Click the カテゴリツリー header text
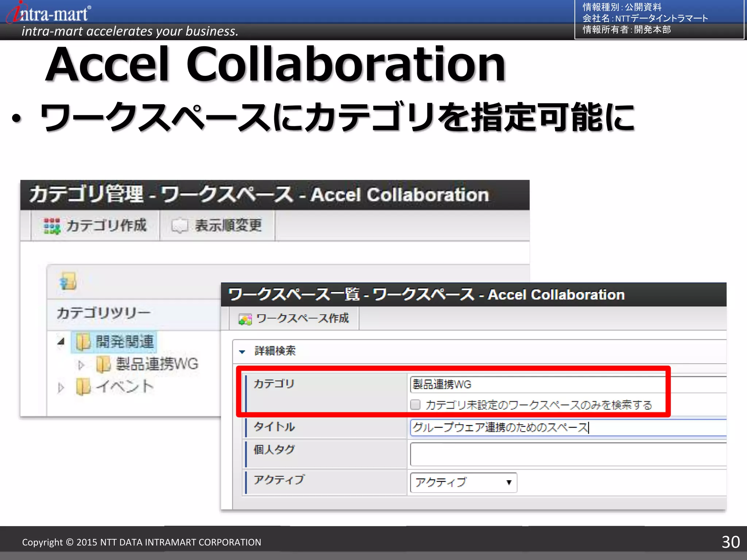Screen dimensions: 747x560 pos(104,313)
